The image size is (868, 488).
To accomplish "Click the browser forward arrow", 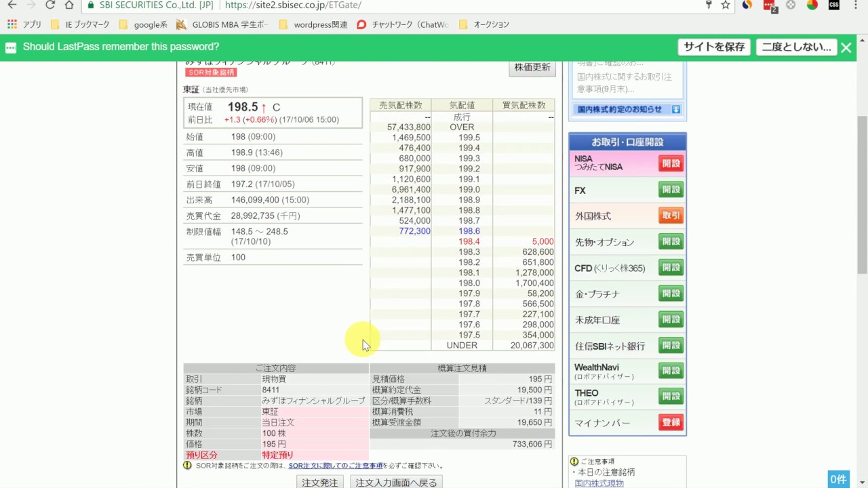I will tap(31, 5).
